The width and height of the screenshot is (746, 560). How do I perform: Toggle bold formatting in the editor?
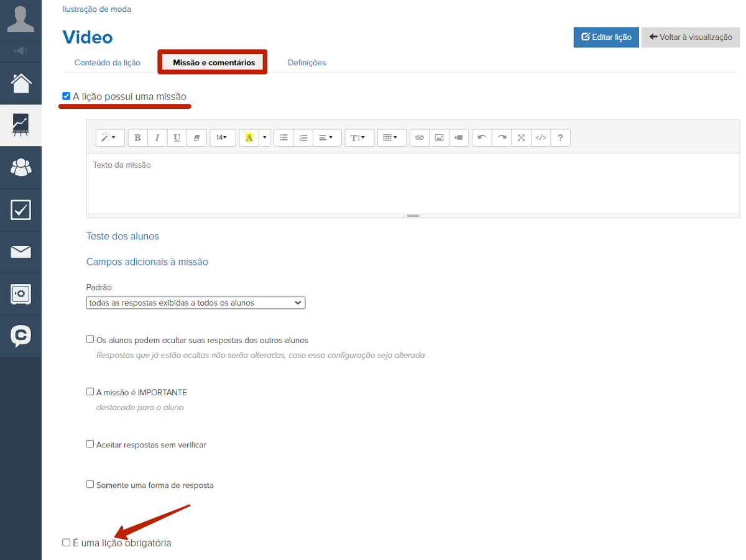pos(138,138)
